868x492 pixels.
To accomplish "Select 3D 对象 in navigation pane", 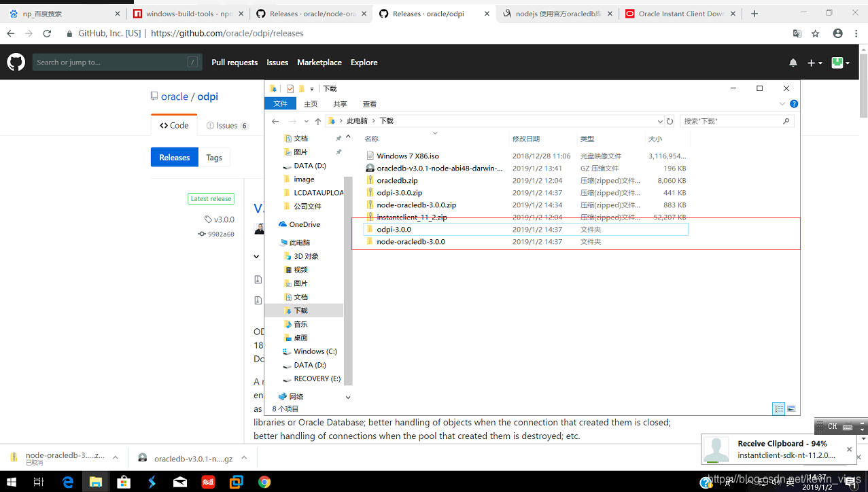I will point(306,256).
